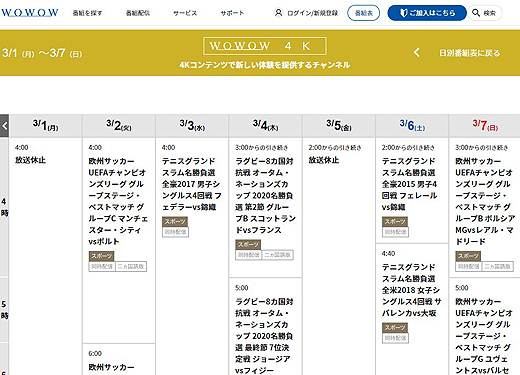Click the 同時配信 badge under スコットランドvsフランス
This screenshot has width=520, height=375.
pos(248,255)
